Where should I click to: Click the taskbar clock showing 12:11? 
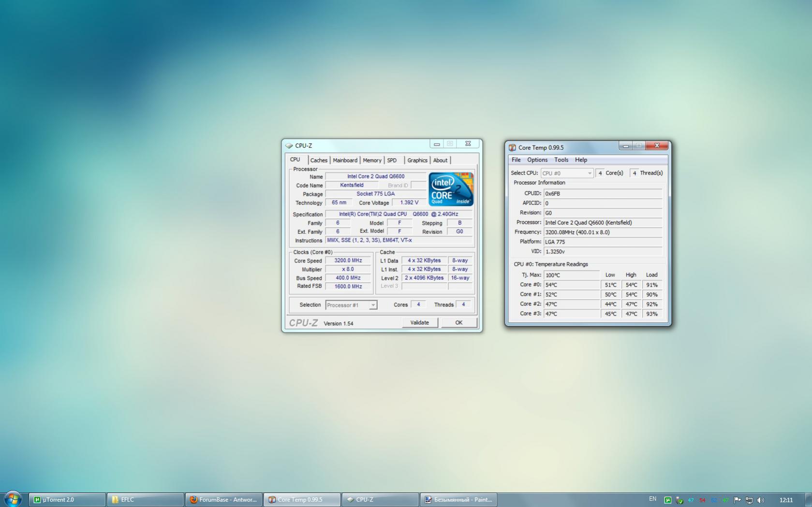(x=786, y=500)
